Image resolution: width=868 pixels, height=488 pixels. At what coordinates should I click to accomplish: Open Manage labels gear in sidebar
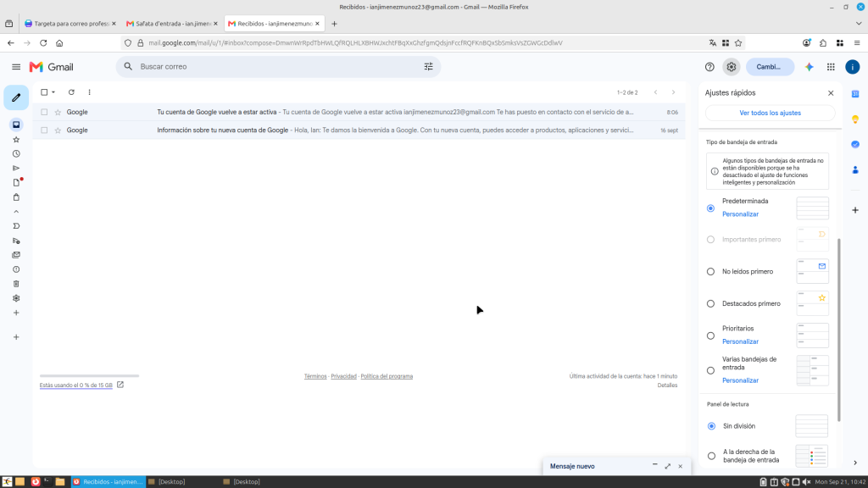16,298
